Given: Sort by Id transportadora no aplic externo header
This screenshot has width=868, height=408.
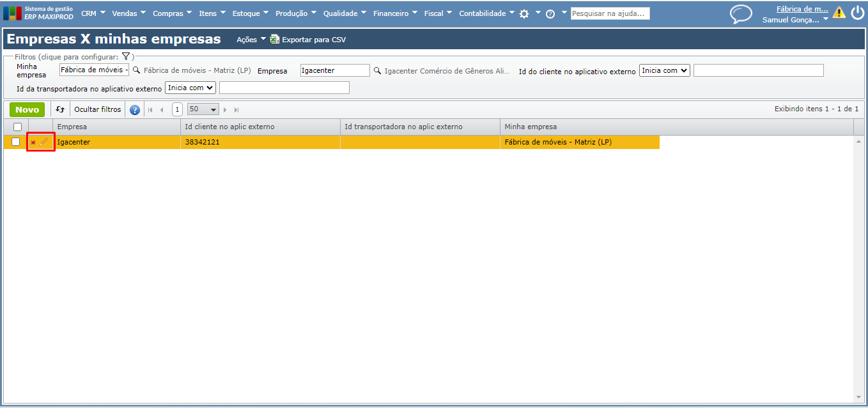Looking at the screenshot, I should click(x=421, y=127).
